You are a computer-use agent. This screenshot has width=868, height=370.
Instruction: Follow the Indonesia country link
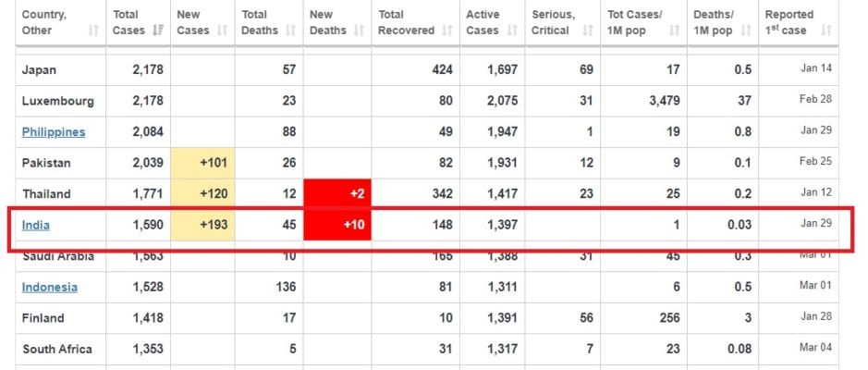pyautogui.click(x=50, y=287)
